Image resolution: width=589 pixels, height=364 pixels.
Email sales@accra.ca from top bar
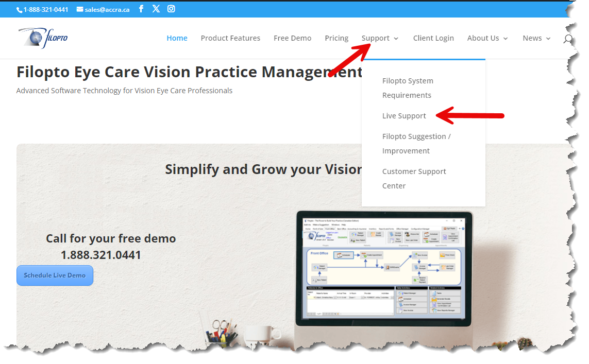tap(107, 10)
